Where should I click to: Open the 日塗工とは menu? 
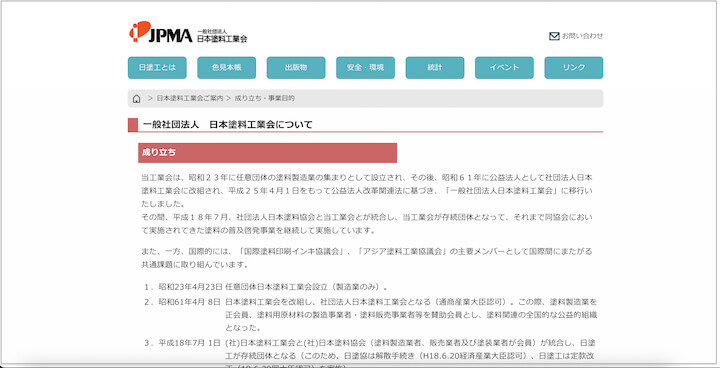click(x=157, y=68)
